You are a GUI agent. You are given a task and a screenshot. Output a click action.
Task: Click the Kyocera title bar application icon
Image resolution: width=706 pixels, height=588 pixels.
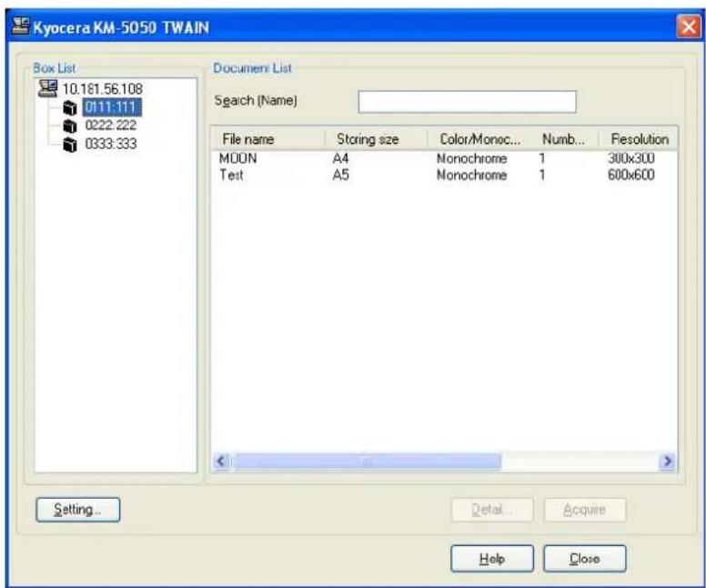click(21, 27)
